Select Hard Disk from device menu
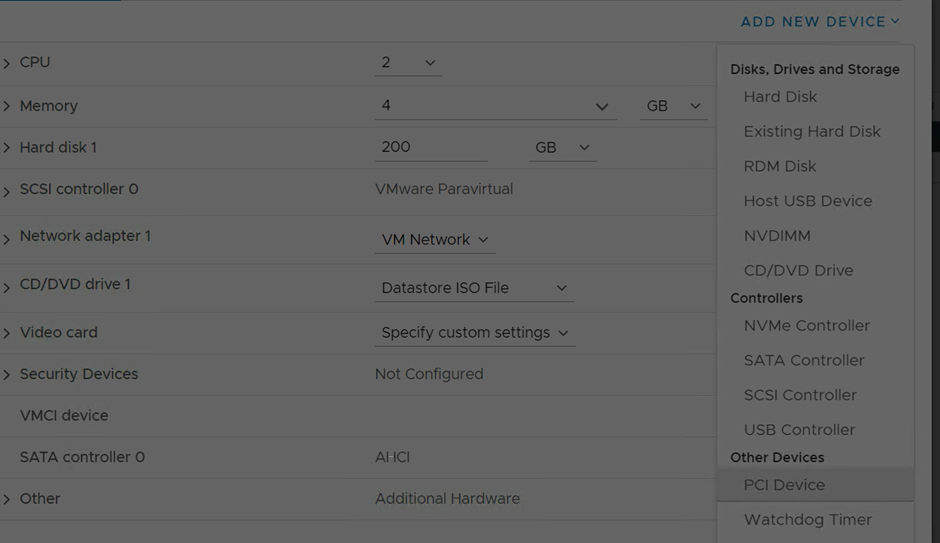The width and height of the screenshot is (940, 543). point(780,97)
